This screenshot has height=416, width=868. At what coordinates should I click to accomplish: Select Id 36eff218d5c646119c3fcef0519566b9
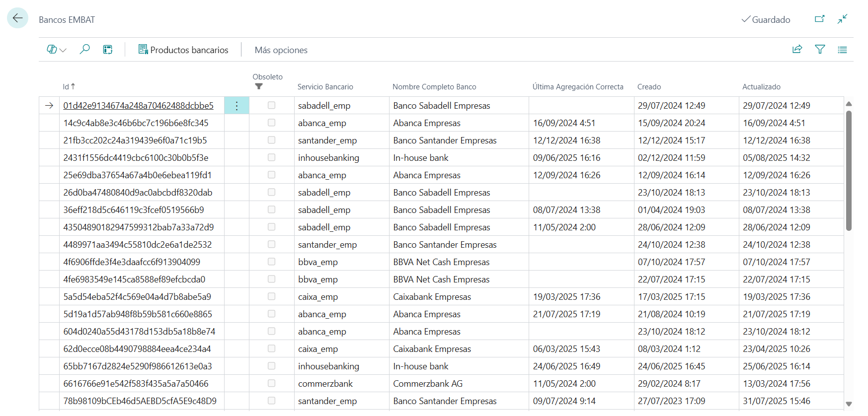point(133,209)
